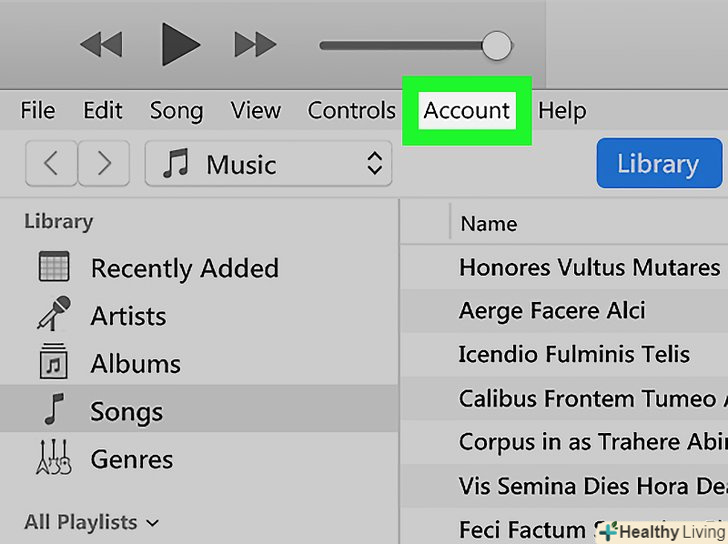
Task: Sort by the Name column header
Action: [x=489, y=224]
